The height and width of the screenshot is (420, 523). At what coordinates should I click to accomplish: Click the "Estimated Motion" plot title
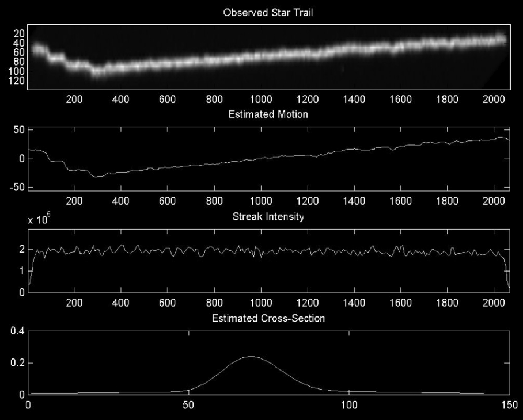tap(268, 114)
